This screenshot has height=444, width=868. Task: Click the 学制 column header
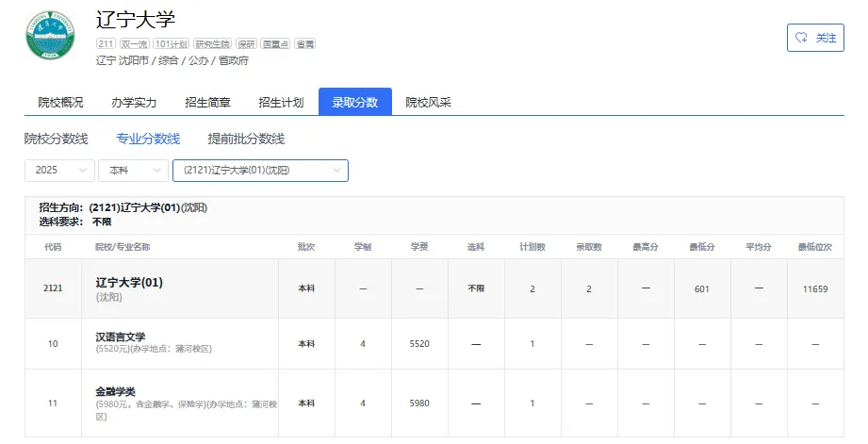363,247
